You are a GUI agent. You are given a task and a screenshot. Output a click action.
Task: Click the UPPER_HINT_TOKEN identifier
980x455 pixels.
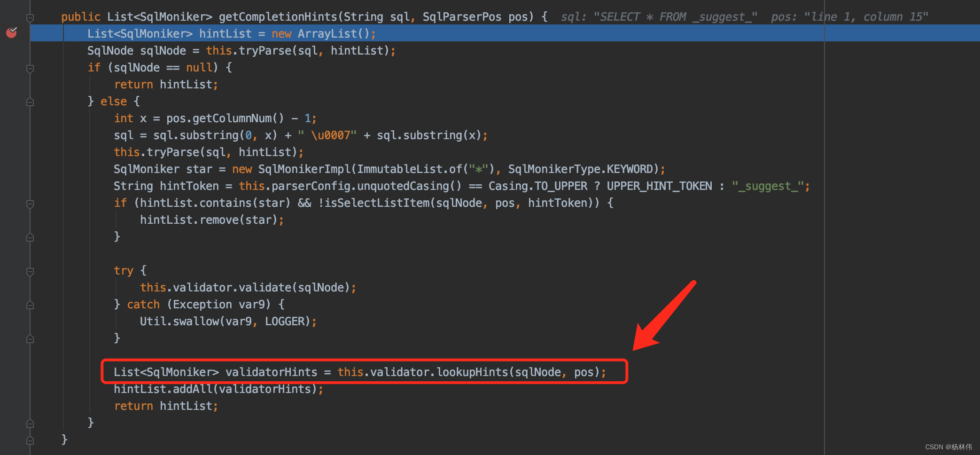pyautogui.click(x=658, y=186)
